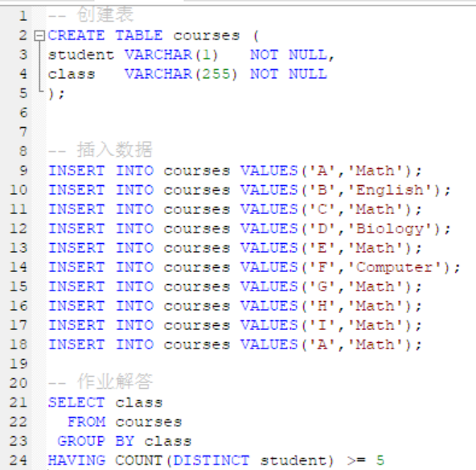Place cursor on VARCHAR(255) type
The height and width of the screenshot is (470, 476).
click(181, 74)
